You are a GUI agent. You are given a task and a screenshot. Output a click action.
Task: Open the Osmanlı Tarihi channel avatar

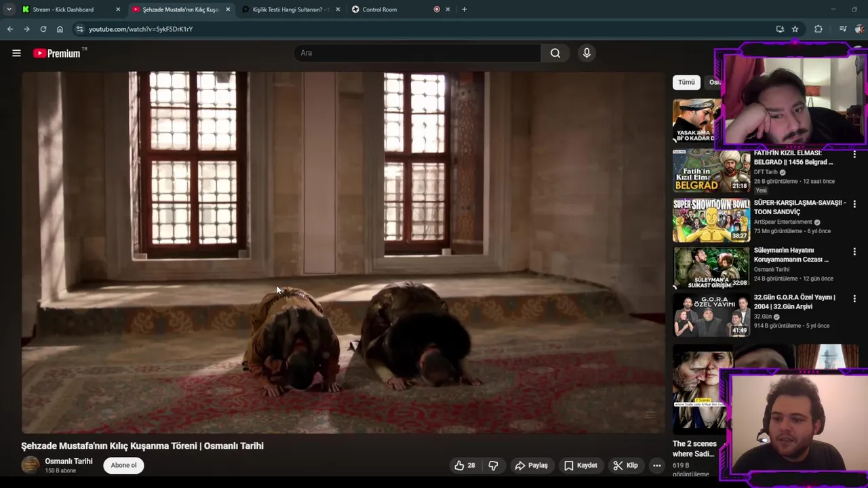click(x=31, y=465)
